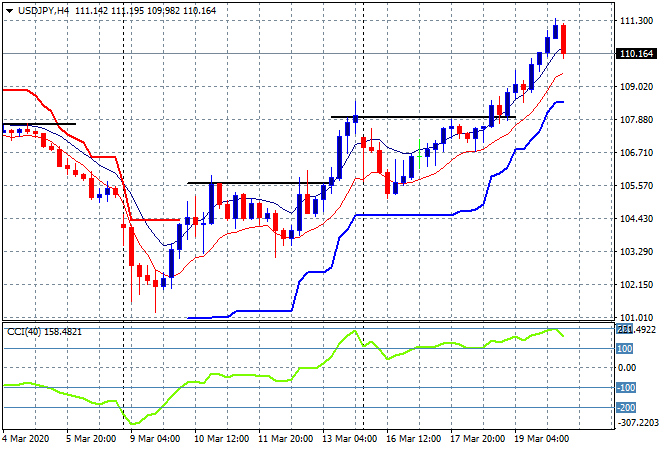The height and width of the screenshot is (450, 660).
Task: Click the 102.150 price scale label
Action: [x=636, y=285]
